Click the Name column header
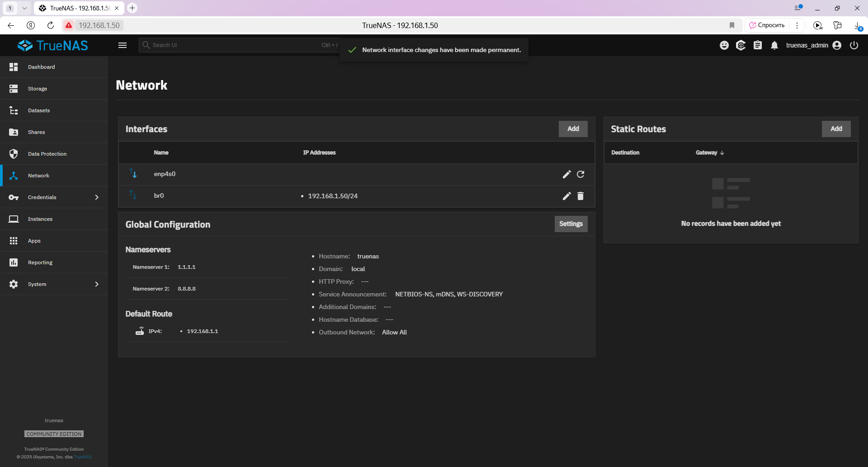Screen dimensions: 868x467 point(161,152)
